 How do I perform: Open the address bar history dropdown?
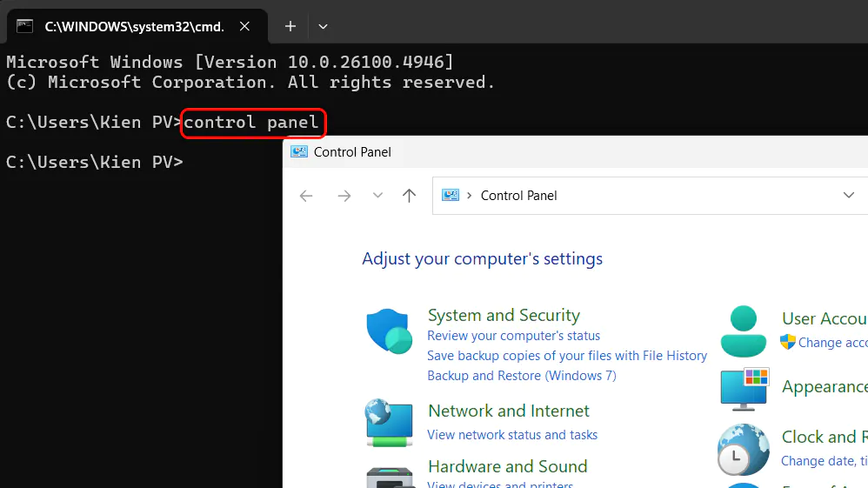click(849, 195)
